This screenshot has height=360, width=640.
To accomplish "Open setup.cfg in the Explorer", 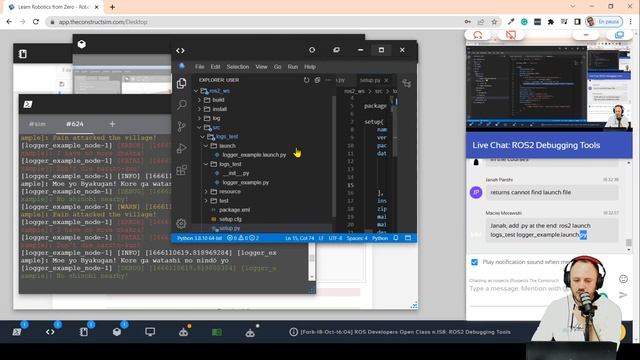I will pos(230,219).
